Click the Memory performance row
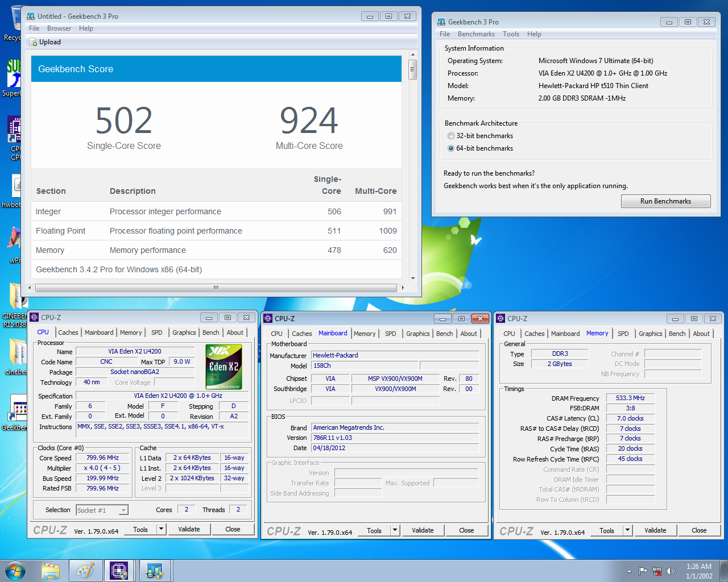The height and width of the screenshot is (582, 728). point(216,250)
